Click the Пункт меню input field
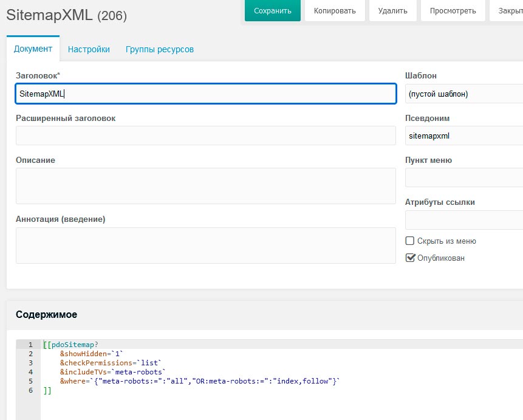This screenshot has height=420, width=523. 464,177
